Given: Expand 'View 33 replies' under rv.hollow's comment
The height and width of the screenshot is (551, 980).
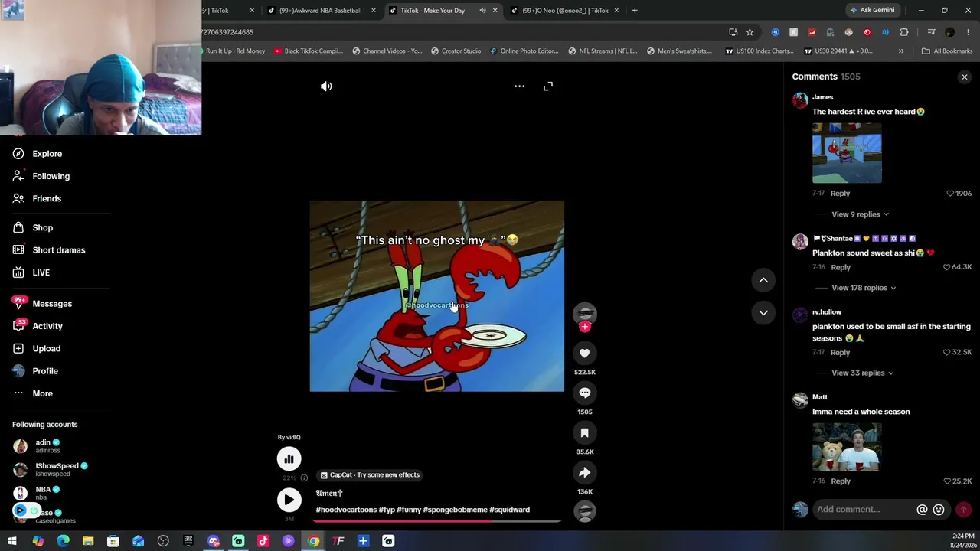Looking at the screenshot, I should click(862, 373).
